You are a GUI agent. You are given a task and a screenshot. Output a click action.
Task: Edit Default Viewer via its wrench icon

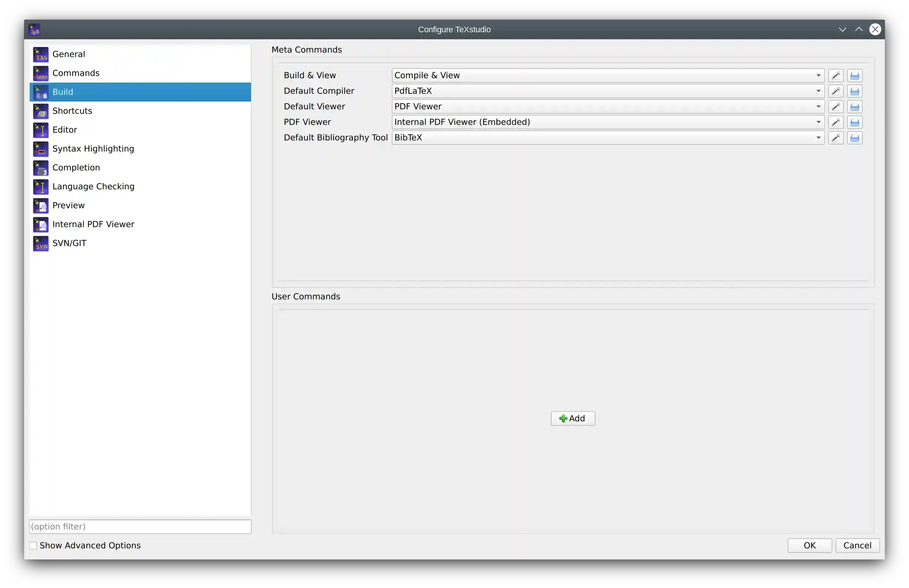click(x=836, y=107)
